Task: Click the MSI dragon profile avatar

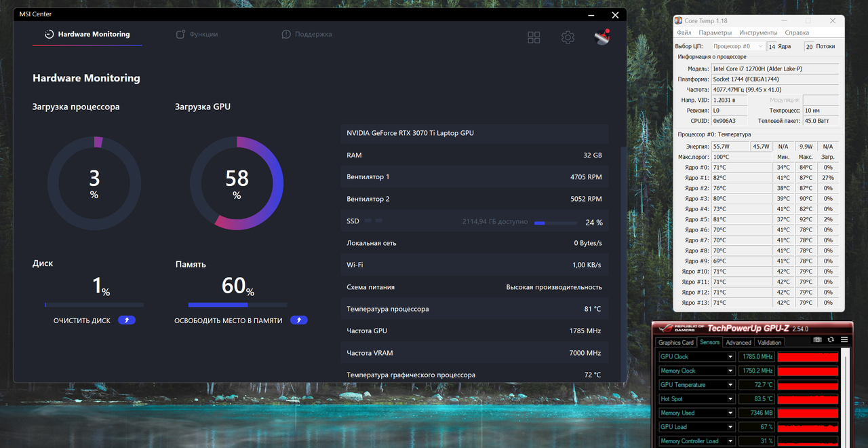Action: (x=602, y=37)
